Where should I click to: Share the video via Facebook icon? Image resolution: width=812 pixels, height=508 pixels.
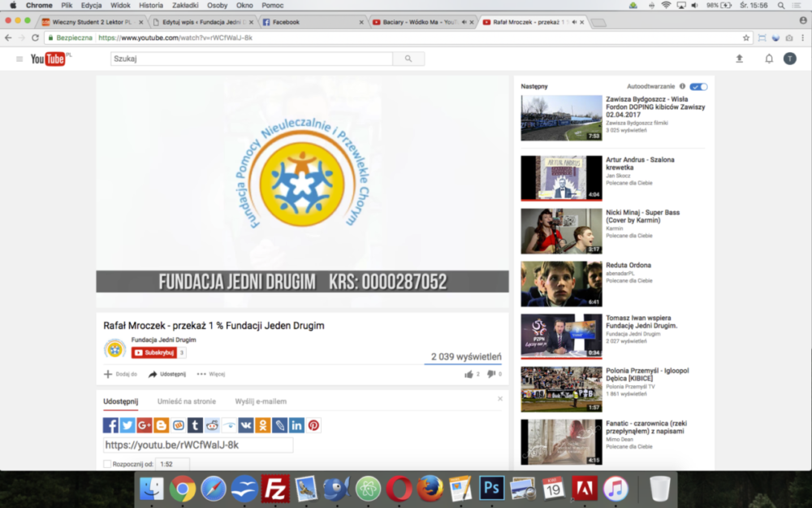pos(110,426)
